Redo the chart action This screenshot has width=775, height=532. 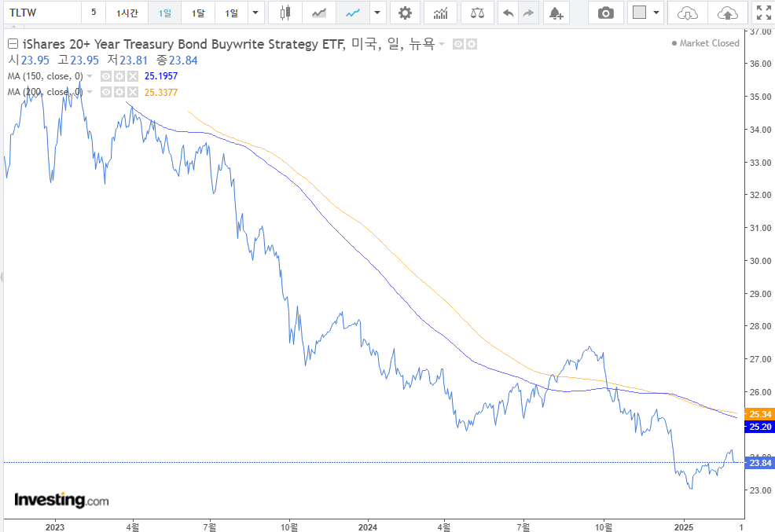pyautogui.click(x=528, y=13)
